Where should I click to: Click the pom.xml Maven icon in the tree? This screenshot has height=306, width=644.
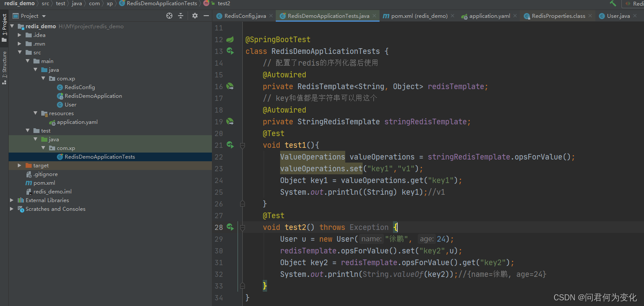(x=29, y=183)
